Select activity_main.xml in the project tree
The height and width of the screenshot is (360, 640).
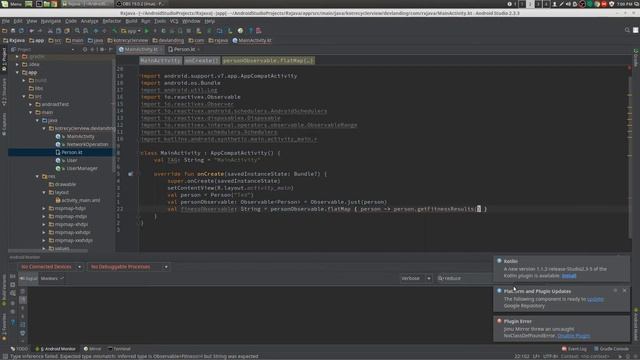pos(80,200)
